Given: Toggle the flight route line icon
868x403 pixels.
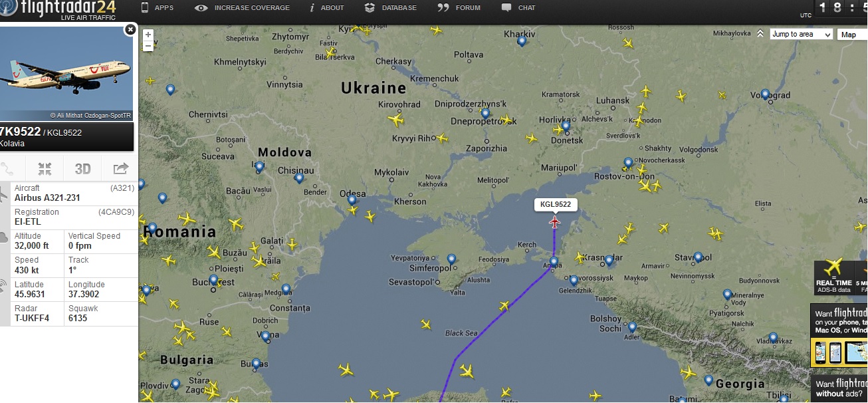Looking at the screenshot, I should pos(8,169).
